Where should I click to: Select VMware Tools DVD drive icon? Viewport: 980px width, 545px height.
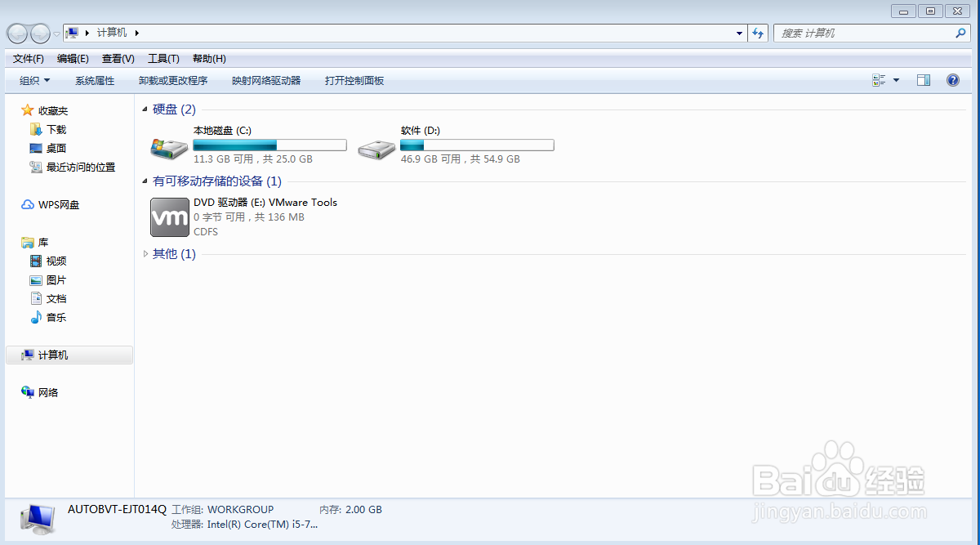pos(169,217)
